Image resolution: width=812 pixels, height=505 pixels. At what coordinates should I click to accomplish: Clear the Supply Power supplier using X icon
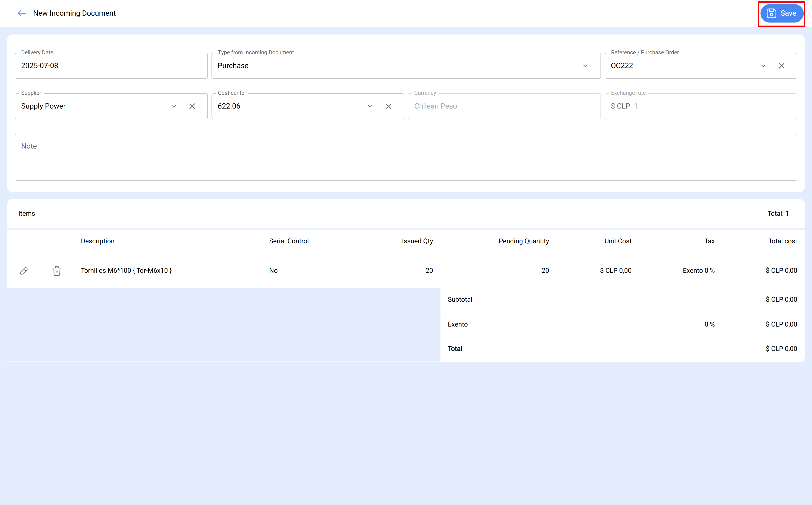click(x=192, y=106)
